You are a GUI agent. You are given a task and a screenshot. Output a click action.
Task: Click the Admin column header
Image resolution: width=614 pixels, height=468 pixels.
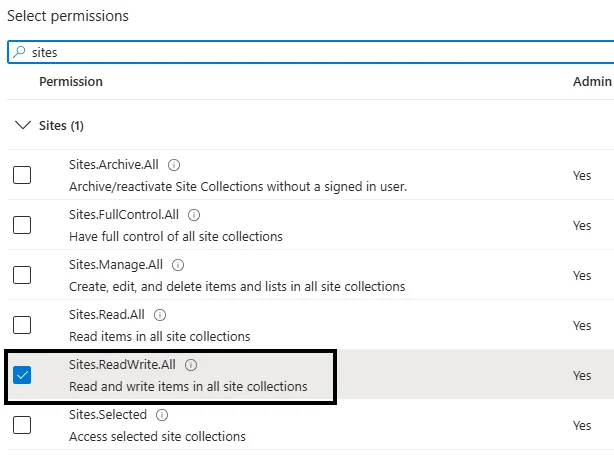pos(592,81)
